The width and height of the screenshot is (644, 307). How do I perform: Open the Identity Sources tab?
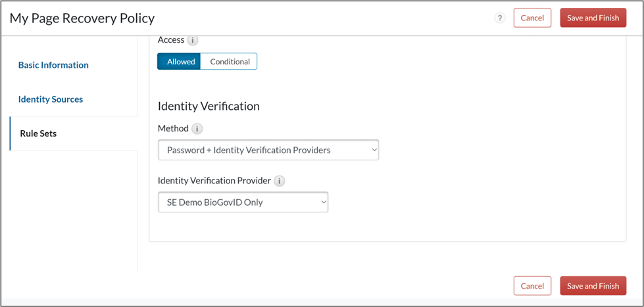pos(51,99)
